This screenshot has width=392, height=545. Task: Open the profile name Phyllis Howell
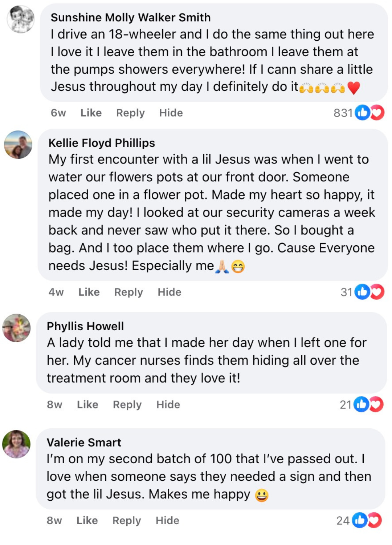point(85,326)
